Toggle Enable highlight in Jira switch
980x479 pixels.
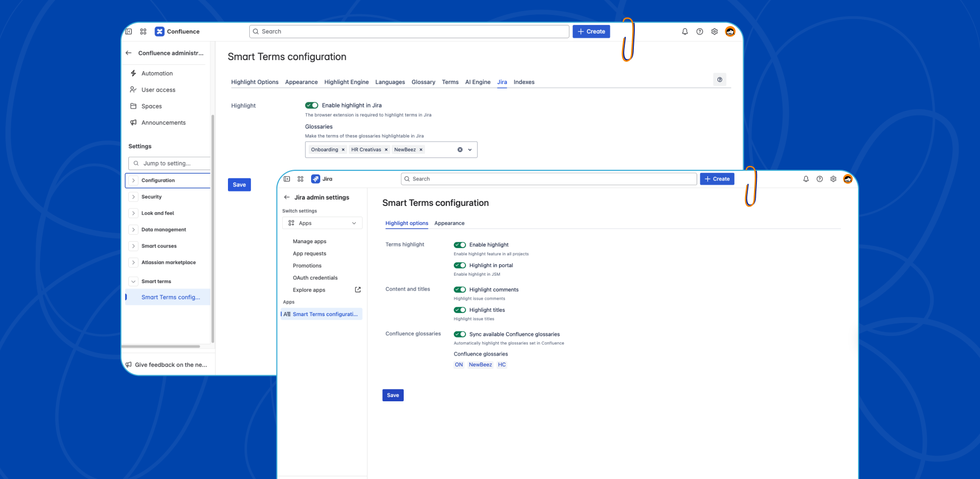click(312, 105)
